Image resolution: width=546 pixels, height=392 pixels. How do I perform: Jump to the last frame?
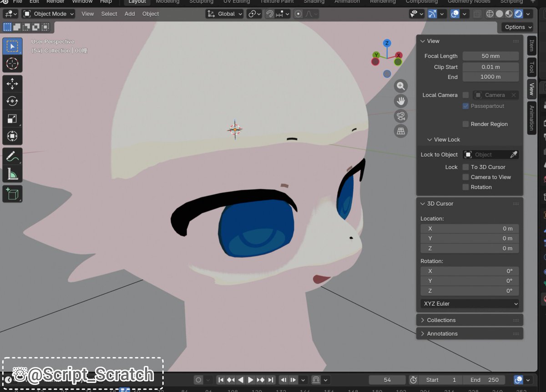[271, 380]
